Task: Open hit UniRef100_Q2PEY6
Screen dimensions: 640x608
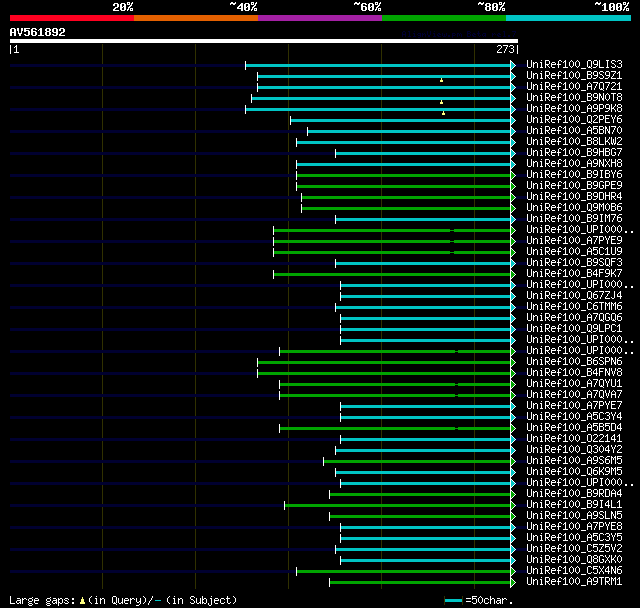Action: (x=574, y=120)
